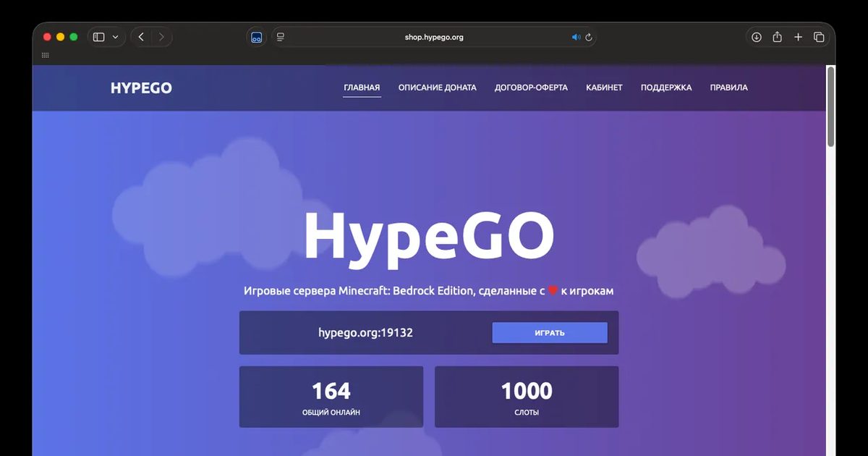Click the 1000 slots value
The image size is (868, 456).
[x=527, y=391]
